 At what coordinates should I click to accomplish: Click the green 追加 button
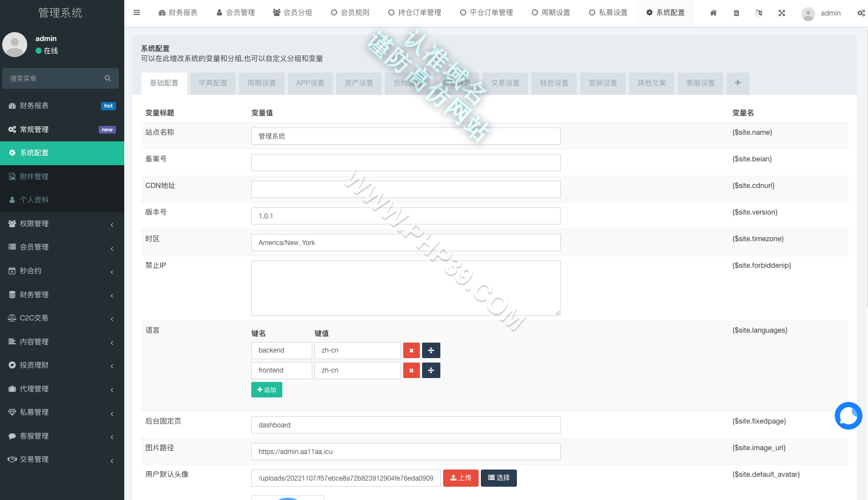point(267,390)
